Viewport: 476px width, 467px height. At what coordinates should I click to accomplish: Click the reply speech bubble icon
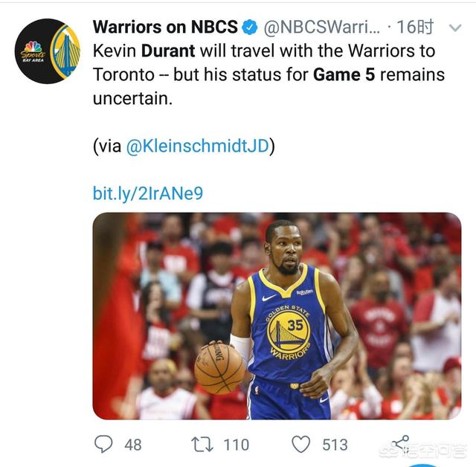pyautogui.click(x=103, y=444)
